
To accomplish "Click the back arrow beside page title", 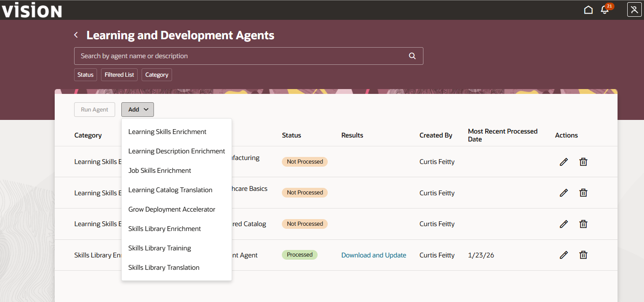I will (76, 35).
